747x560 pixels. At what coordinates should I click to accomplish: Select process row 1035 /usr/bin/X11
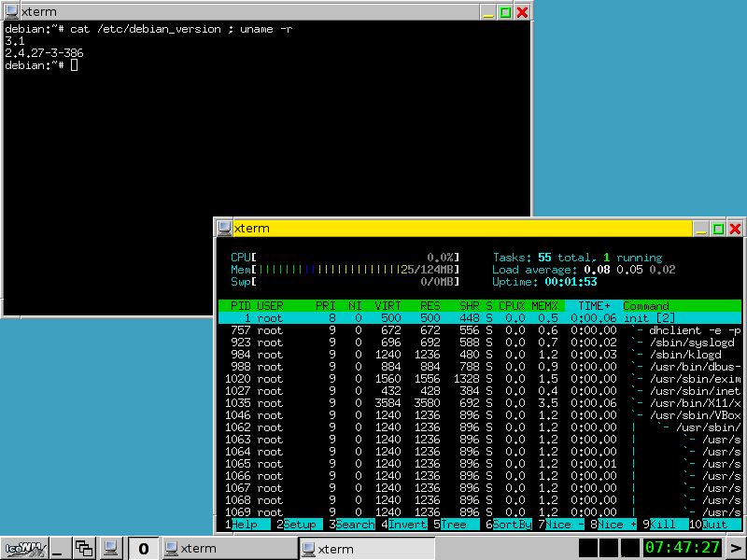480,403
